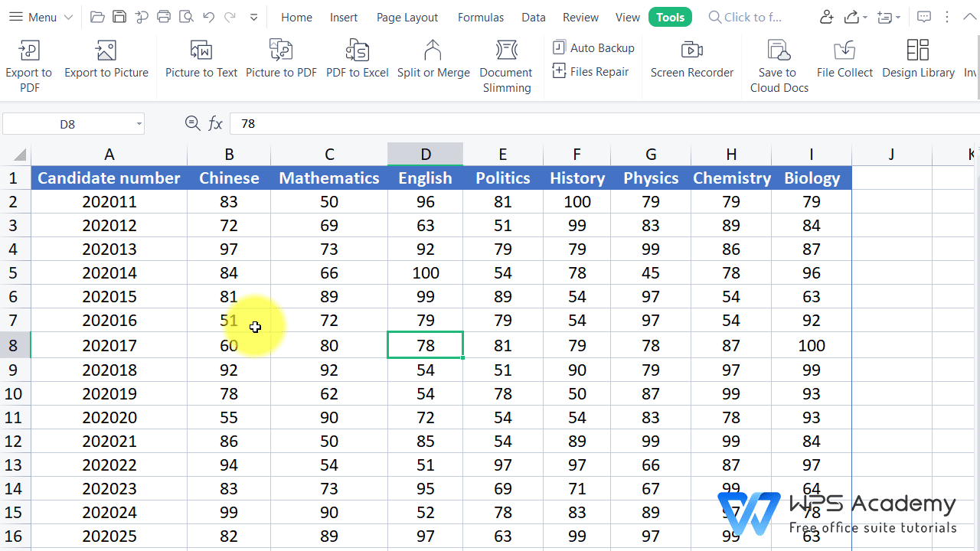Open the Name Box dropdown
This screenshot has width=980, height=551.
138,123
